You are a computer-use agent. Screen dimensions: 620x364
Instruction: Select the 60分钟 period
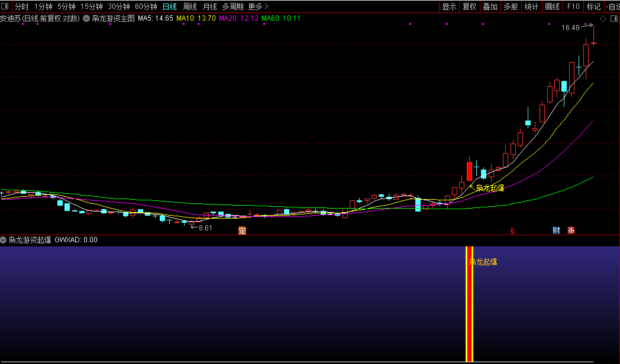point(146,6)
